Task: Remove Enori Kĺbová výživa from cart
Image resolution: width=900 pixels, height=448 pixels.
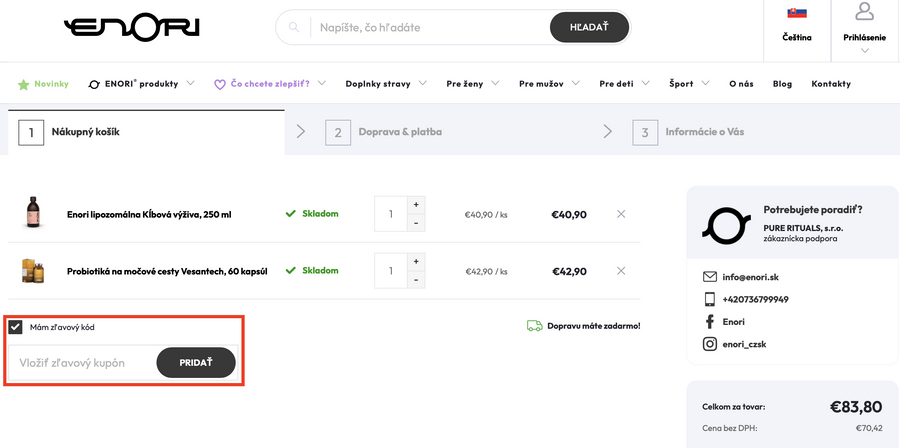Action: click(621, 214)
